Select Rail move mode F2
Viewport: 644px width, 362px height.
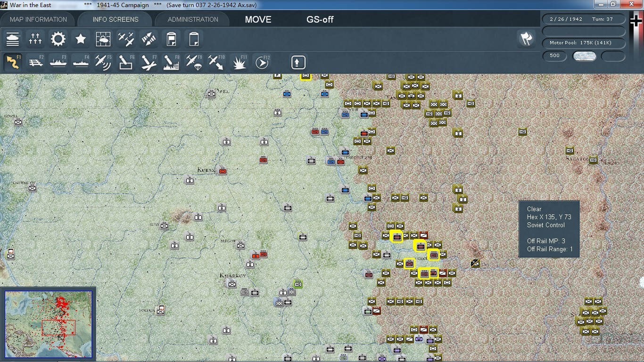click(x=35, y=62)
